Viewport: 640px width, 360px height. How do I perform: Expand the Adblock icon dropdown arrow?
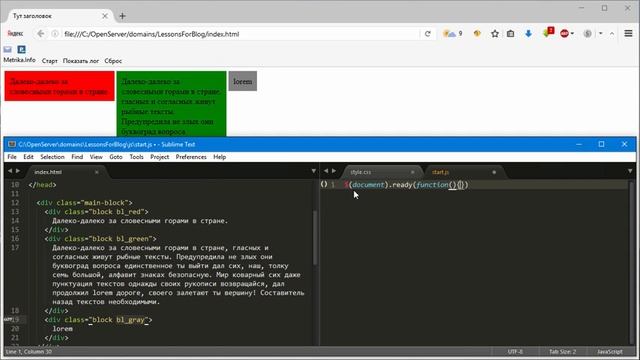(x=572, y=34)
